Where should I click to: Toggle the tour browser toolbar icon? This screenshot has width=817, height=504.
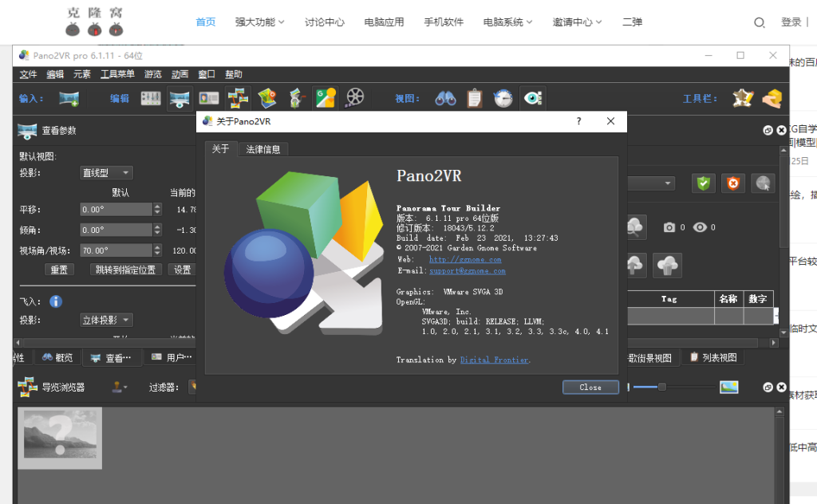pos(238,98)
